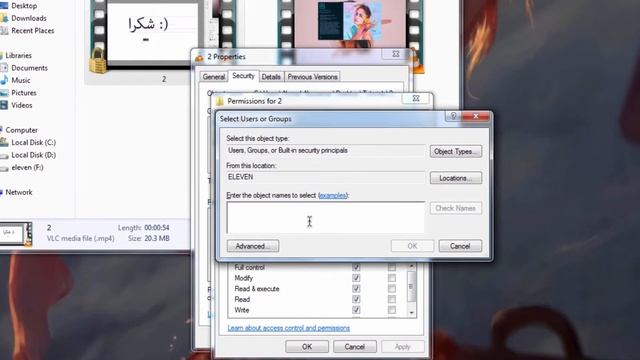Click the disabled Check Names button
This screenshot has height=360, width=640.
coord(456,208)
